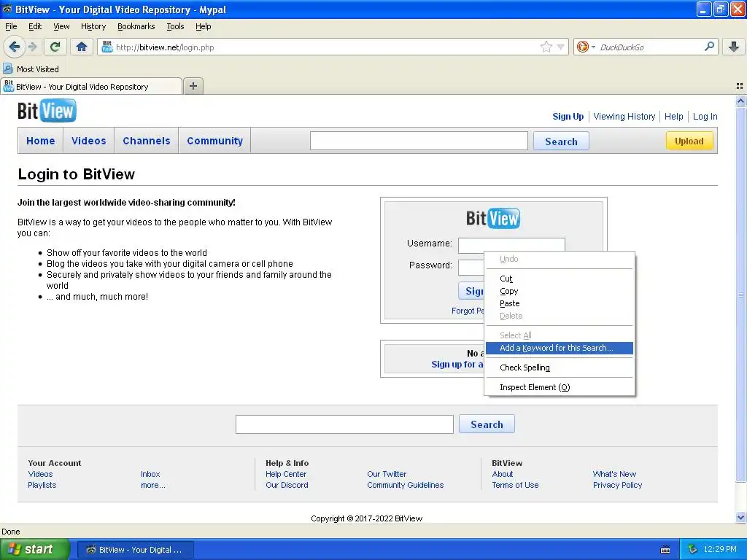The image size is (747, 560).
Task: Select the BitView browser tab
Action: pyautogui.click(x=91, y=86)
